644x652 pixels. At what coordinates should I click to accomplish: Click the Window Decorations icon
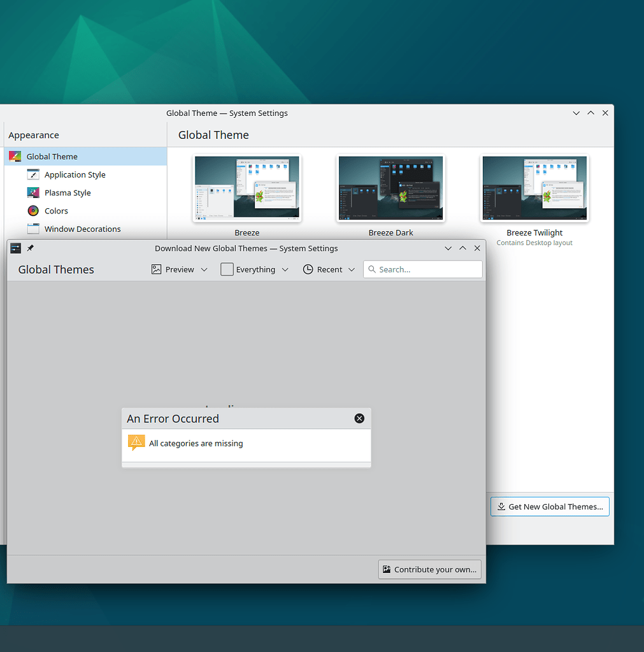tap(33, 229)
